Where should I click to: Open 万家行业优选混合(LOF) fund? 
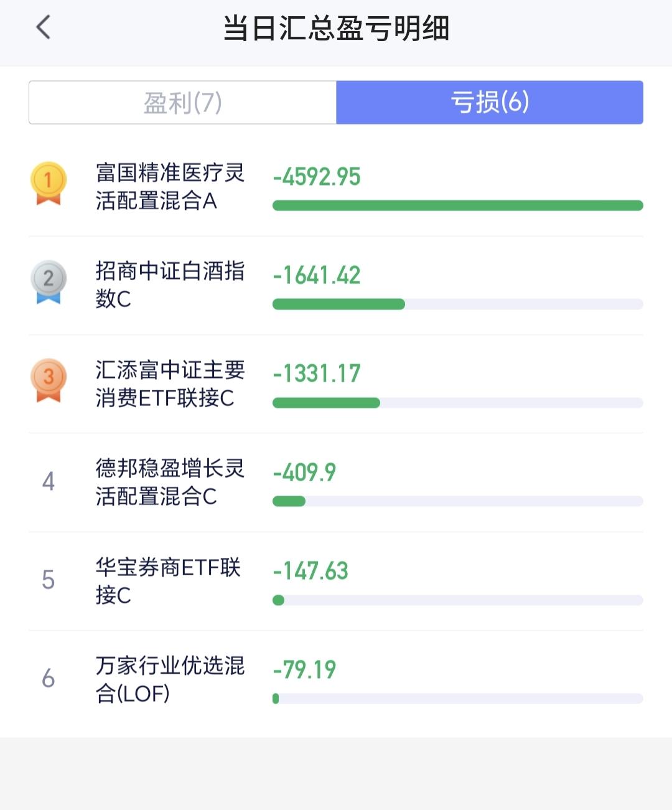(170, 679)
